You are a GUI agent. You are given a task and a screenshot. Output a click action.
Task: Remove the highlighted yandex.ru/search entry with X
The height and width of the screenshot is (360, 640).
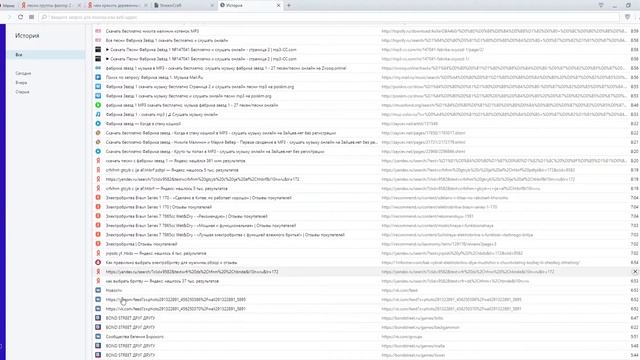coord(635,271)
